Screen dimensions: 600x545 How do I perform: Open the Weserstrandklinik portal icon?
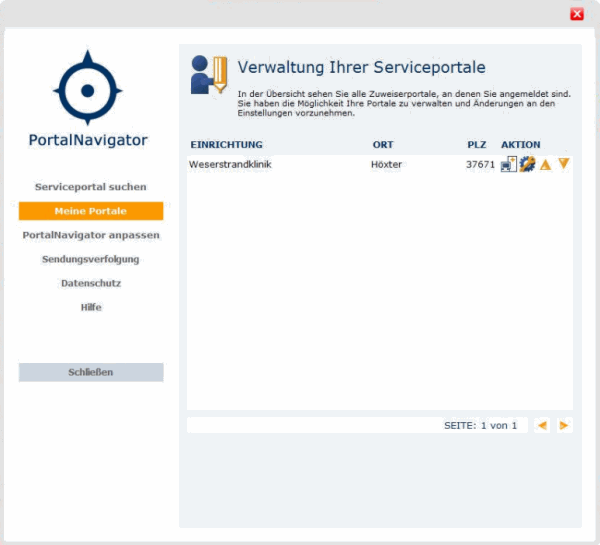509,164
